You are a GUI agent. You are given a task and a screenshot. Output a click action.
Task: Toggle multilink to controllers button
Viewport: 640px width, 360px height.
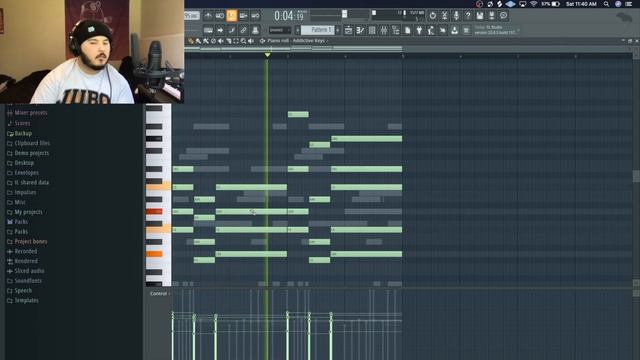tap(244, 30)
